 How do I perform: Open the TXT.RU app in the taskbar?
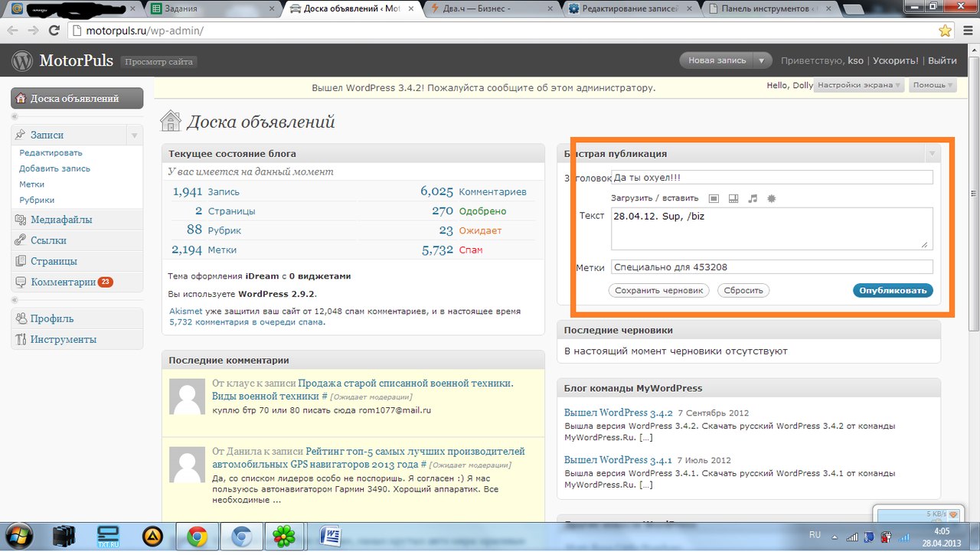(109, 537)
